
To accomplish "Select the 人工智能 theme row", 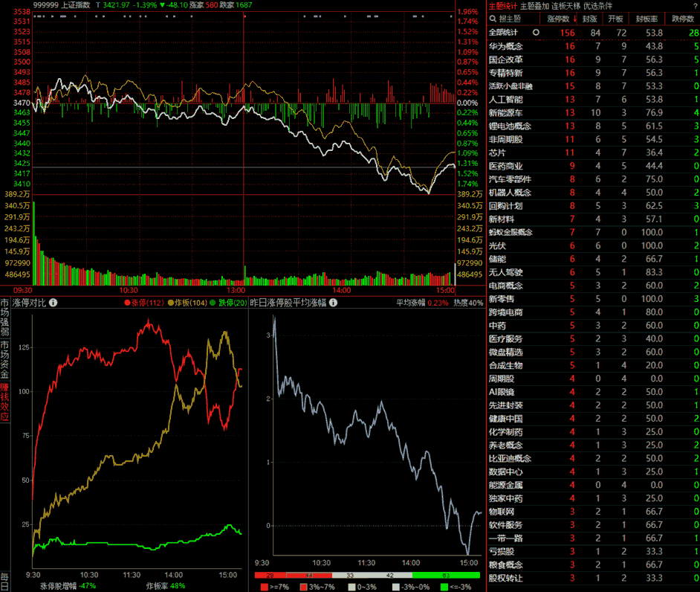I will (x=594, y=99).
